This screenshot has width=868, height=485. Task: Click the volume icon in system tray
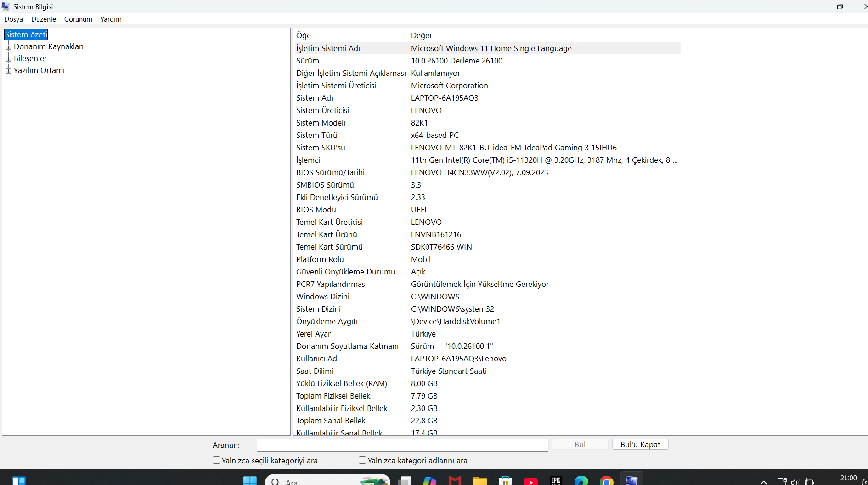click(795, 482)
